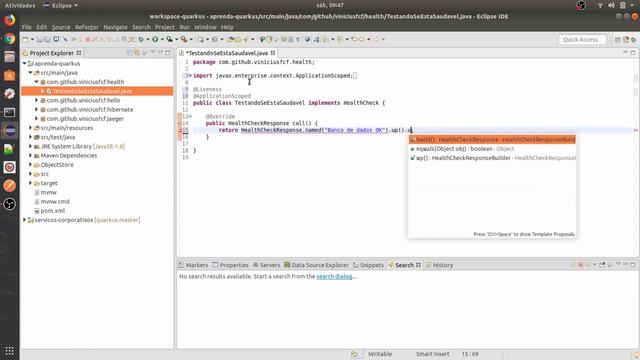Expand the folded import block
Screen dimensions: 640x360
pos(189,76)
